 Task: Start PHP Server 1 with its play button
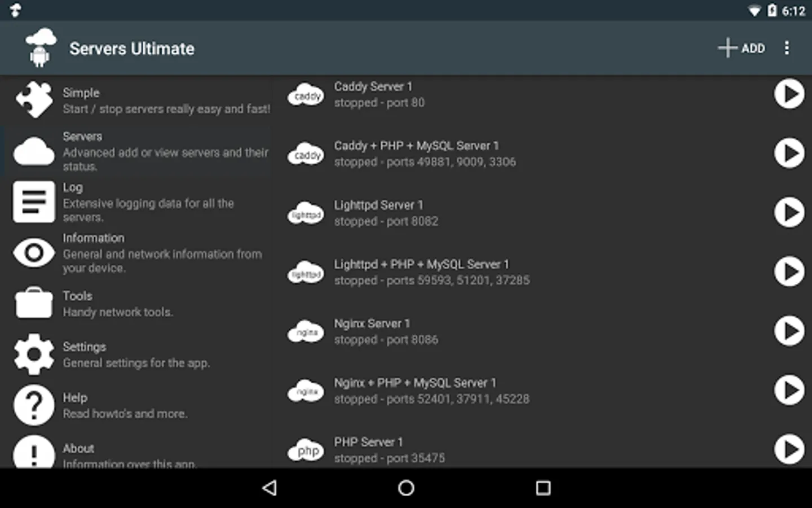point(789,449)
